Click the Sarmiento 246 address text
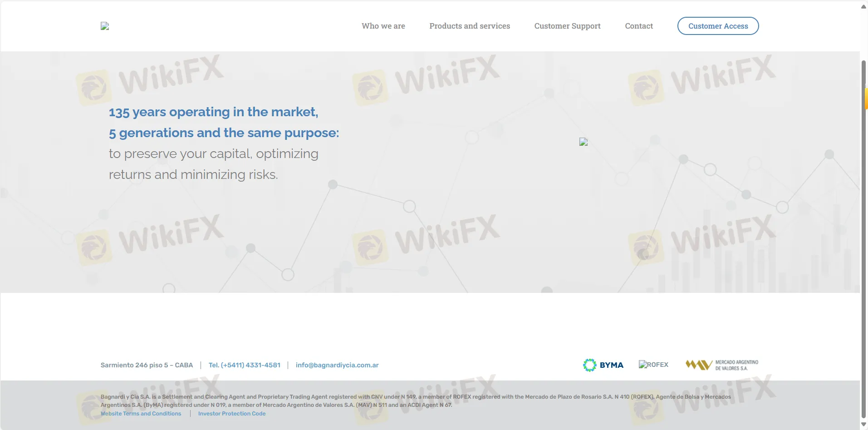868x430 pixels. click(x=147, y=365)
